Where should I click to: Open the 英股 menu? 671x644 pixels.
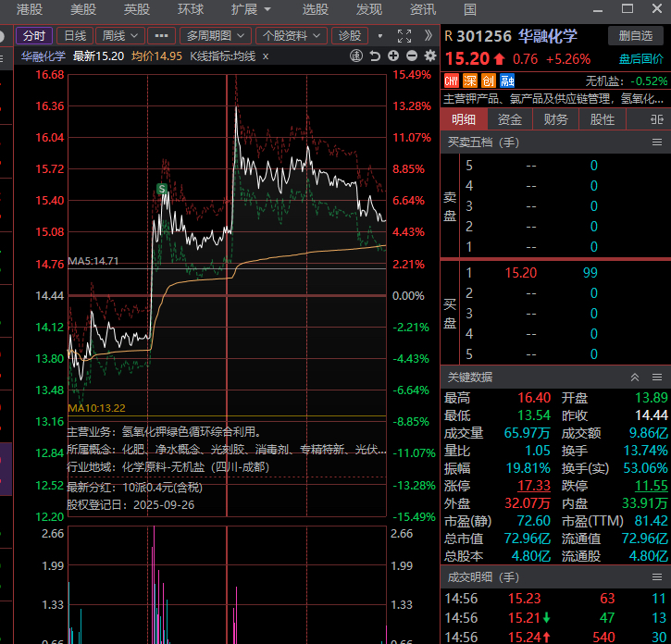point(136,9)
